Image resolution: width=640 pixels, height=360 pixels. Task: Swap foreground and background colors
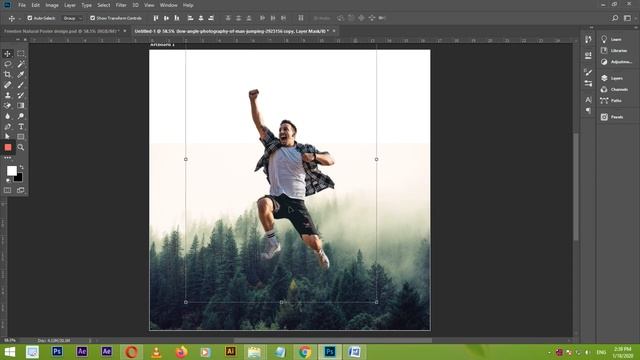(x=21, y=167)
